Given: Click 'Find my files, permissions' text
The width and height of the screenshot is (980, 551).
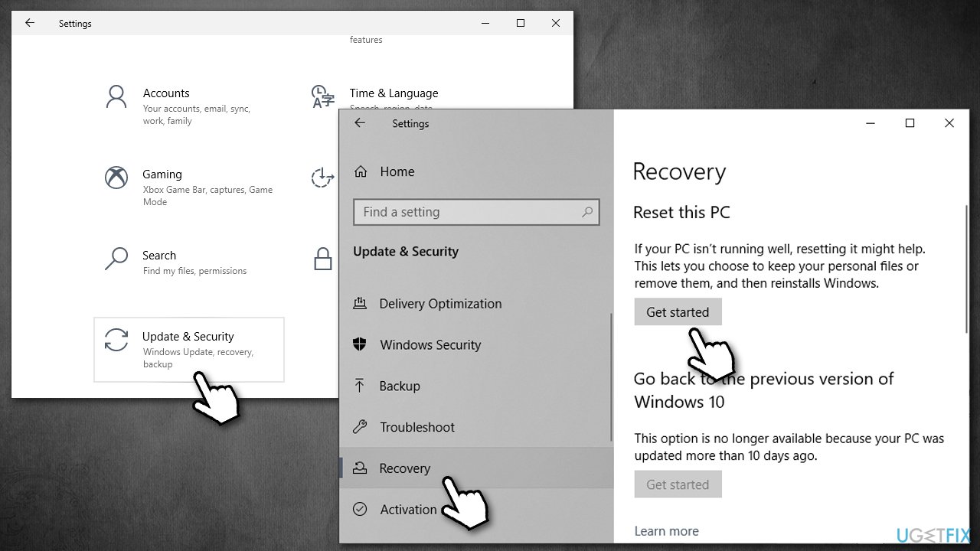Looking at the screenshot, I should click(194, 271).
